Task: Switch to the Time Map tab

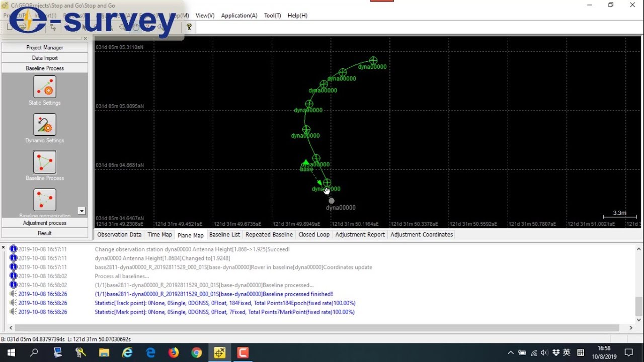Action: (159, 235)
